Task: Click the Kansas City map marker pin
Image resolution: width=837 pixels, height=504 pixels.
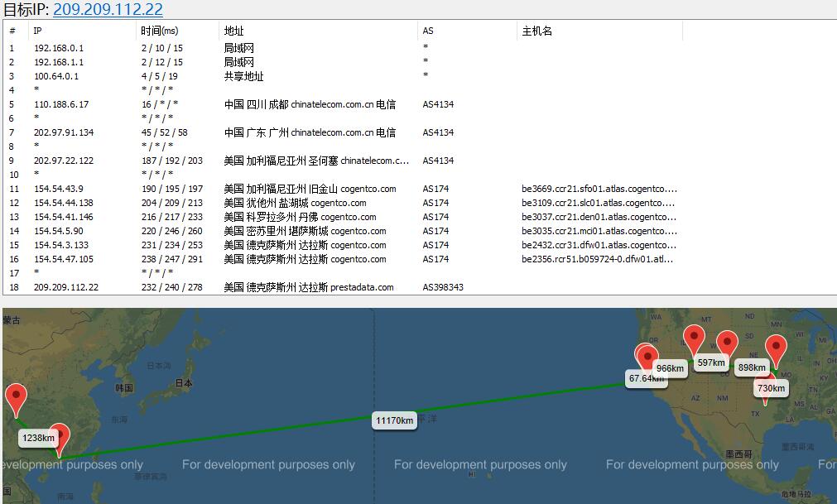Action: (776, 350)
